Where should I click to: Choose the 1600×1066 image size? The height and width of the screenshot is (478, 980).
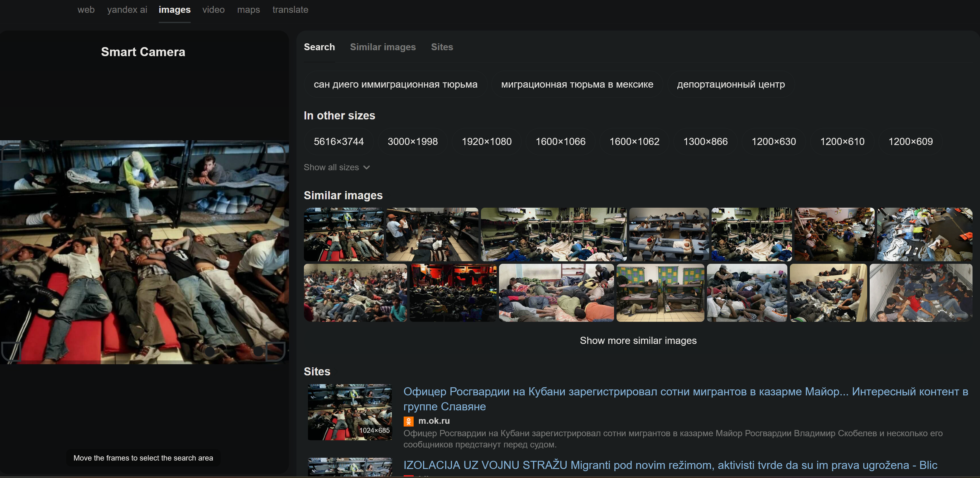(560, 142)
